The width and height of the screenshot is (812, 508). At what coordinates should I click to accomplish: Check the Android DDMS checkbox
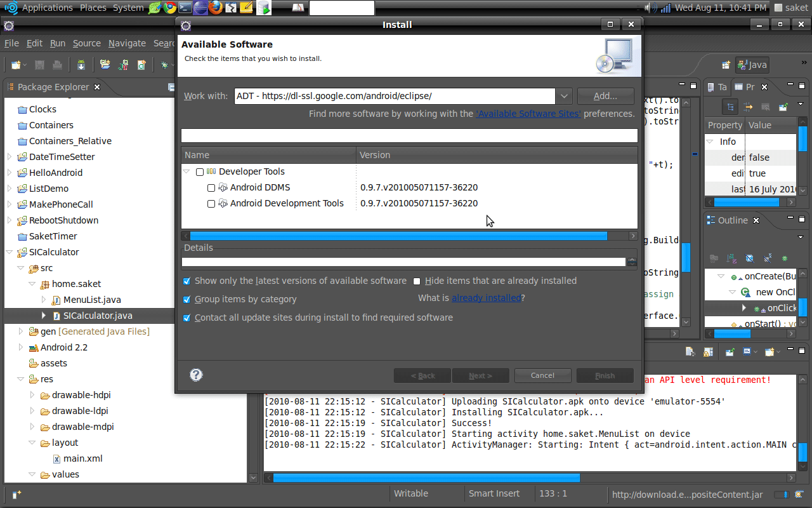pos(211,188)
